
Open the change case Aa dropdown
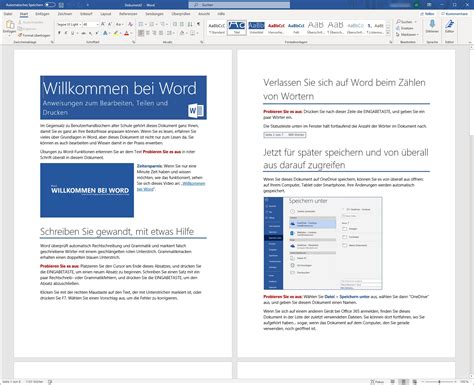119,24
